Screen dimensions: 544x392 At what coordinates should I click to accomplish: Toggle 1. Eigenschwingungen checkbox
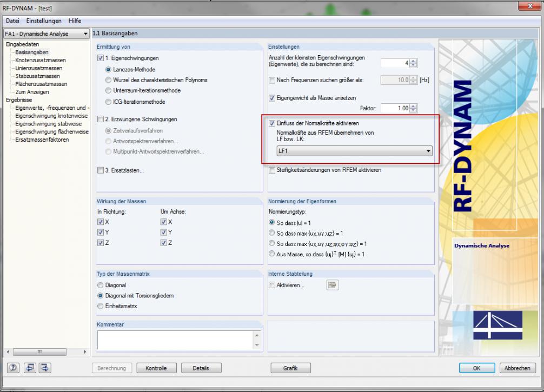tap(101, 58)
